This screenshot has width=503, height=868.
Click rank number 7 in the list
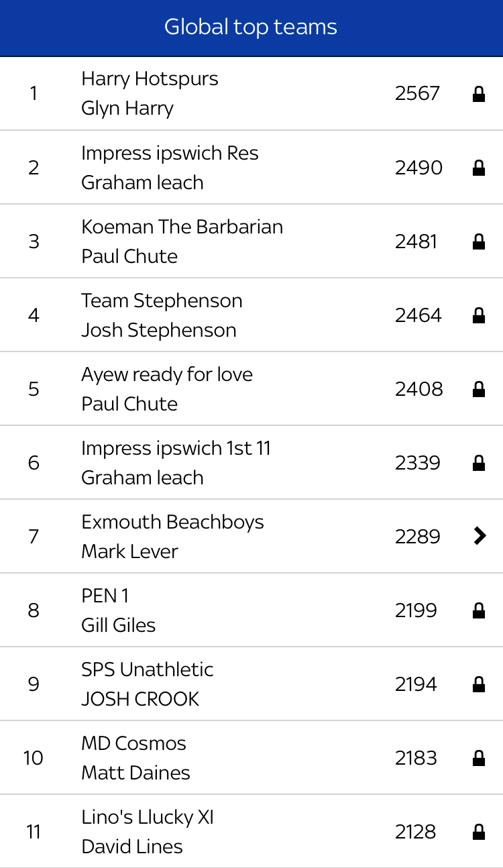click(34, 537)
